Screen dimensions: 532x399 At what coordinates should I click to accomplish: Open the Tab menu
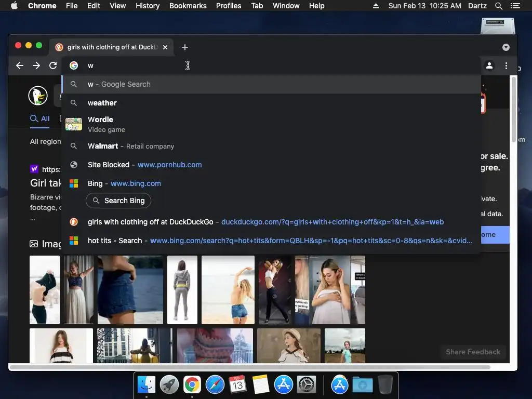pos(257,6)
